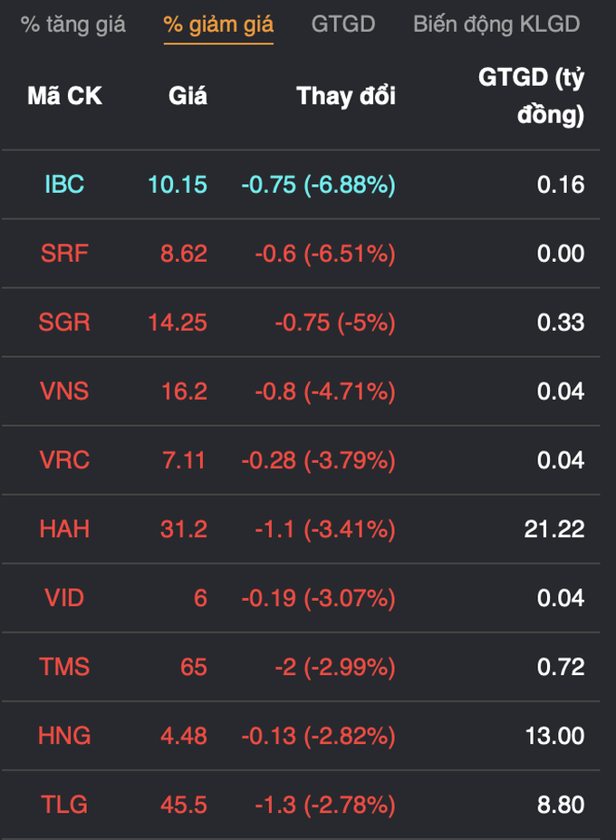This screenshot has height=840, width=616.
Task: Open the IBC stock ticker
Action: [65, 184]
